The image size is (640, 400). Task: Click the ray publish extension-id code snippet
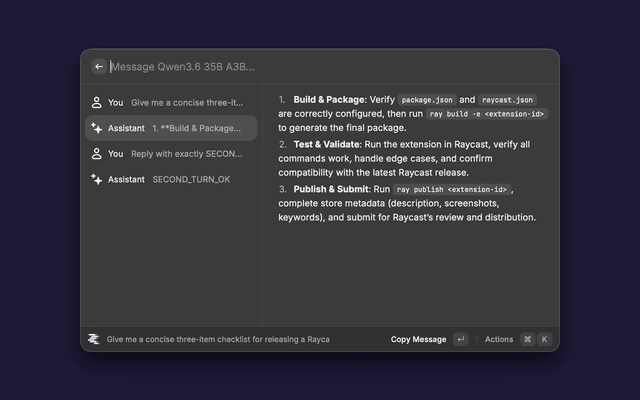pos(451,189)
